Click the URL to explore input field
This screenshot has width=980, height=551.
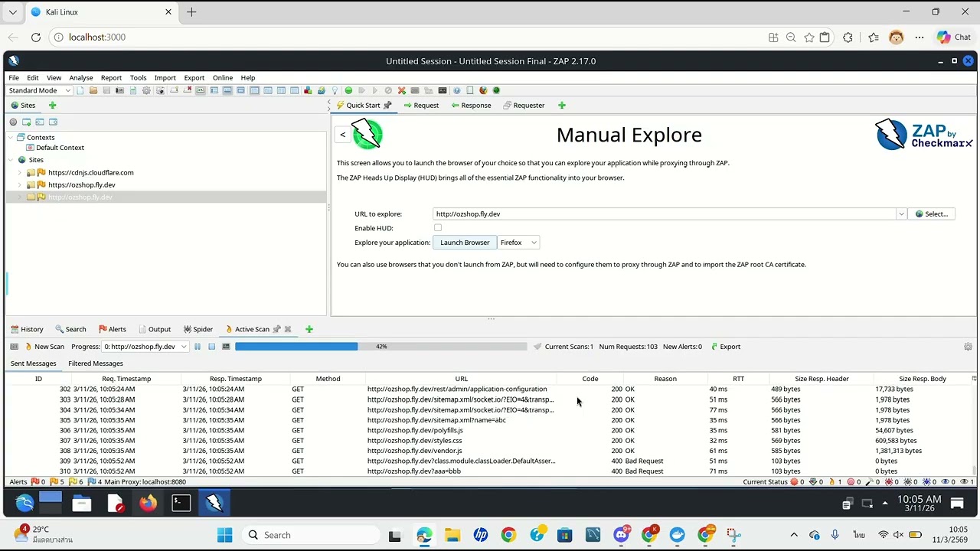click(x=665, y=214)
